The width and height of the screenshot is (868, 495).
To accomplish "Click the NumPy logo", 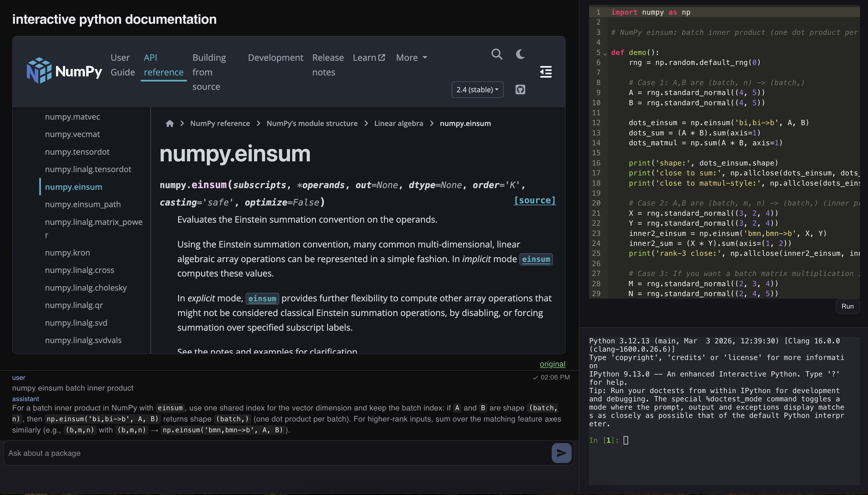I will tap(64, 71).
